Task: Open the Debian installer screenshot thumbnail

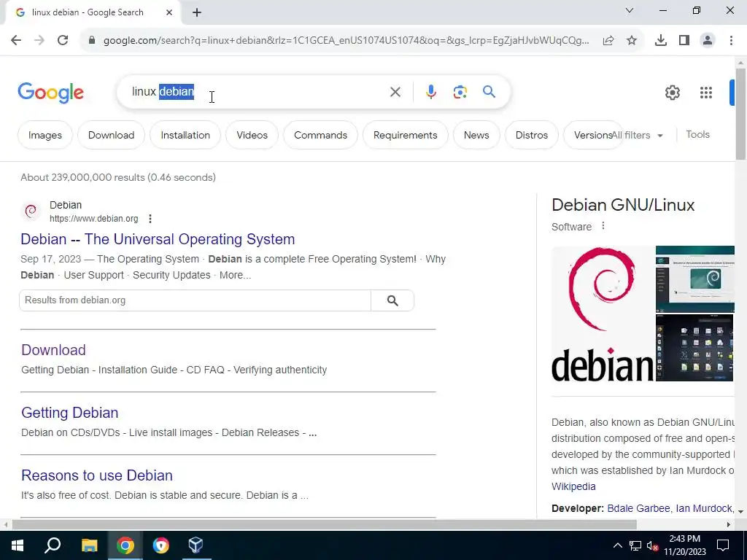Action: (x=695, y=279)
